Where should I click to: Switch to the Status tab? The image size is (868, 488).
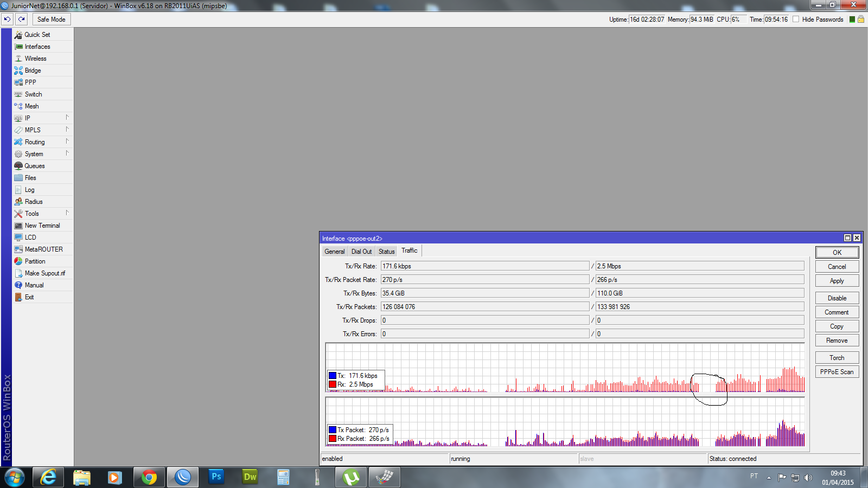[x=387, y=252]
